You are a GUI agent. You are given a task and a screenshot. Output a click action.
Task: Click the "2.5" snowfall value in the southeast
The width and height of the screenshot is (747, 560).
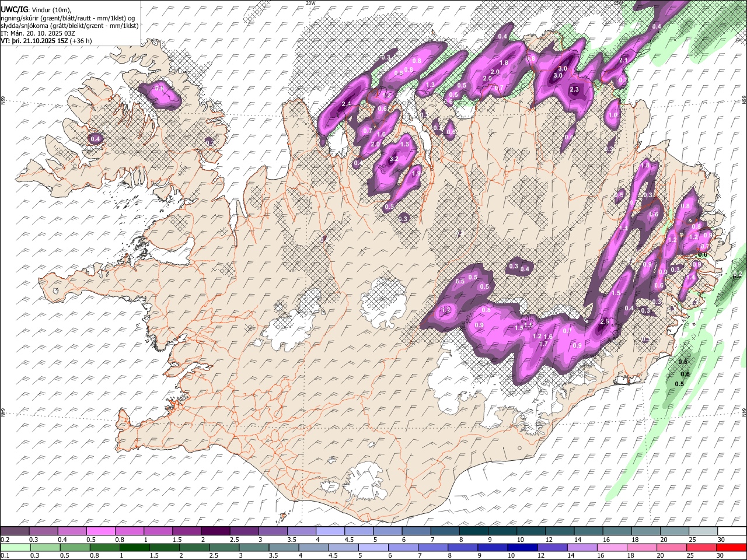click(x=605, y=321)
